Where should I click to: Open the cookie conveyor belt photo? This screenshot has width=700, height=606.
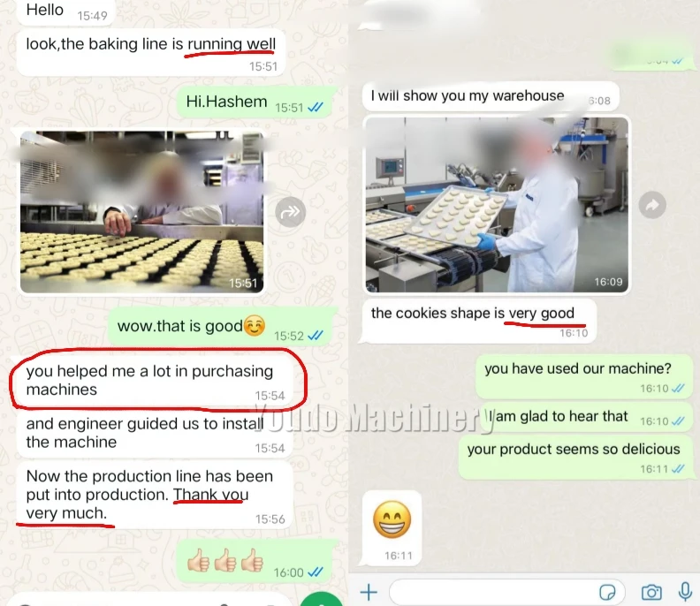coord(142,212)
